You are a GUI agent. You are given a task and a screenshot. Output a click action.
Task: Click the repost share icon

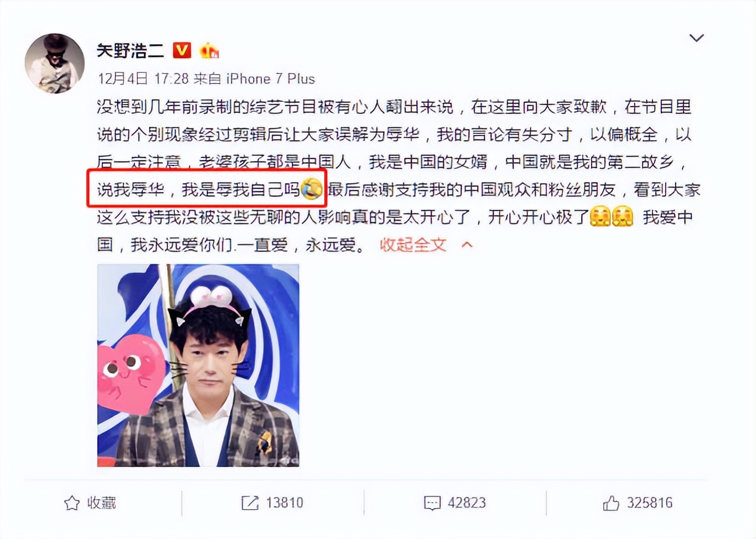click(x=250, y=503)
